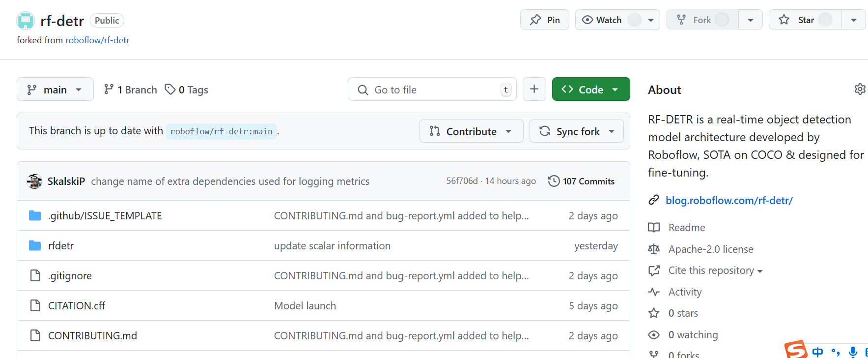Viewport: 868px width, 358px height.
Task: Open the rf-detr repository name link
Action: click(x=62, y=21)
